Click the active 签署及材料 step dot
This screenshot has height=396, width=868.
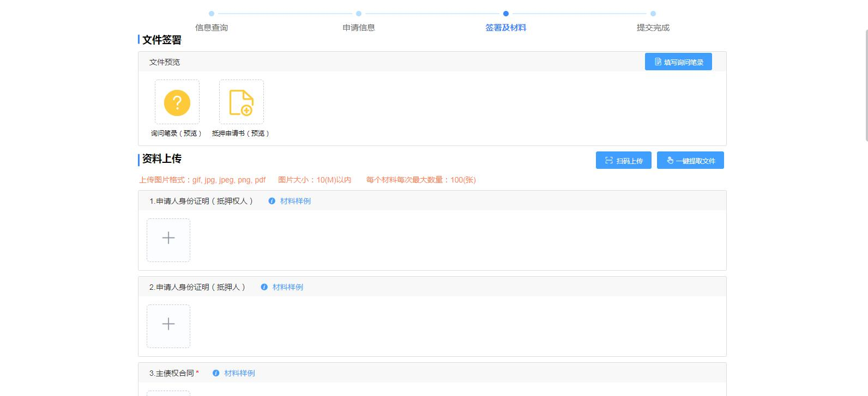tap(506, 14)
